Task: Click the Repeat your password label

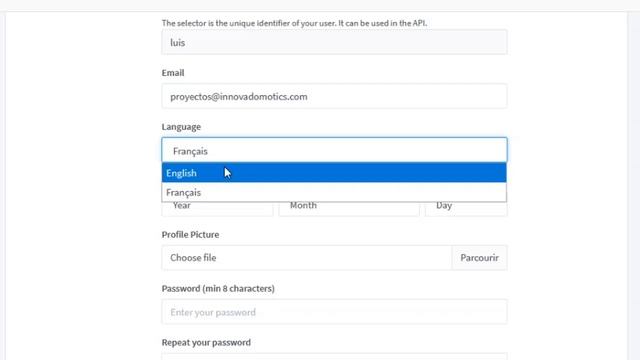Action: click(206, 342)
